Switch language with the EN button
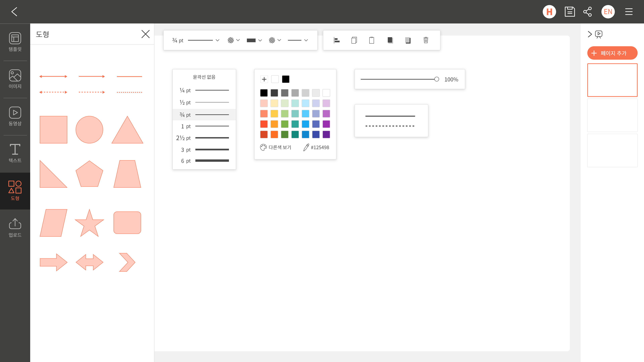The height and width of the screenshot is (362, 644). 608,12
